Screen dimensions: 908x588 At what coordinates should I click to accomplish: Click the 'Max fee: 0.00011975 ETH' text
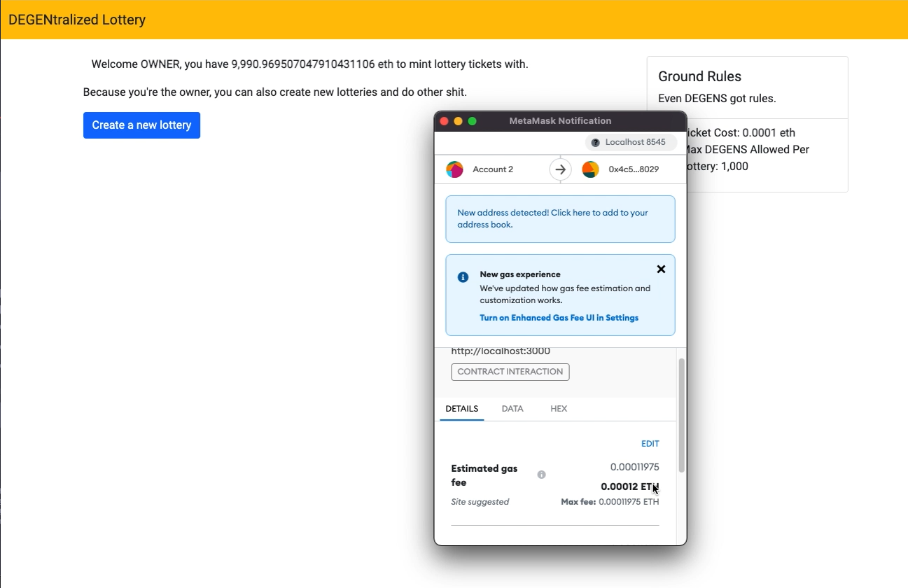click(x=610, y=502)
